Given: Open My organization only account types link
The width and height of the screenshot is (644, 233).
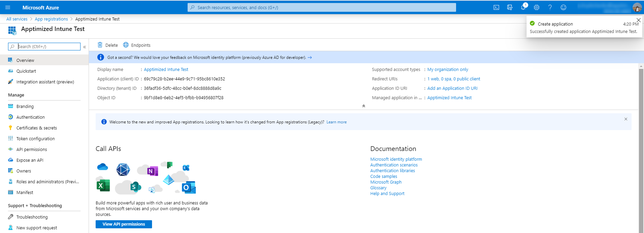Looking at the screenshot, I should [448, 69].
